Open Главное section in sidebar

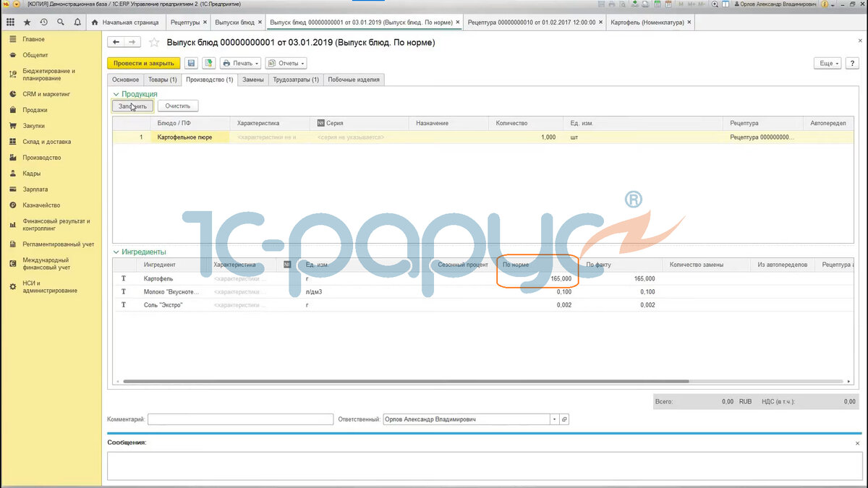click(x=51, y=39)
